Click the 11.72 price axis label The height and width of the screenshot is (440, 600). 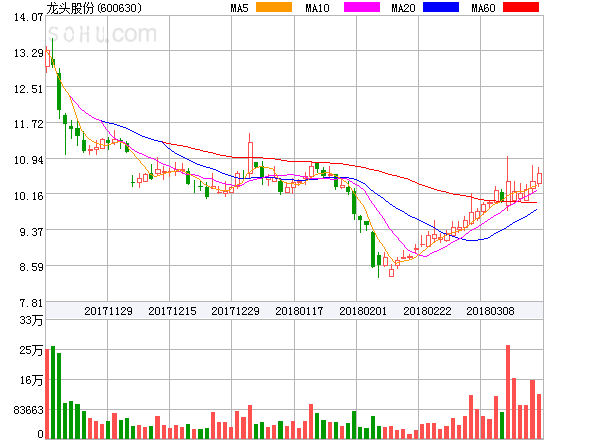tap(28, 124)
